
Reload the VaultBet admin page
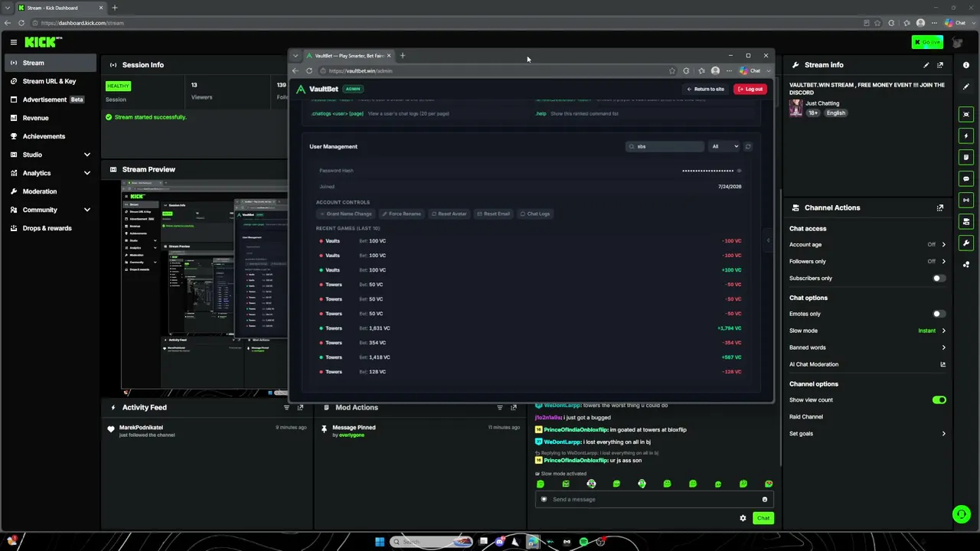pos(309,70)
